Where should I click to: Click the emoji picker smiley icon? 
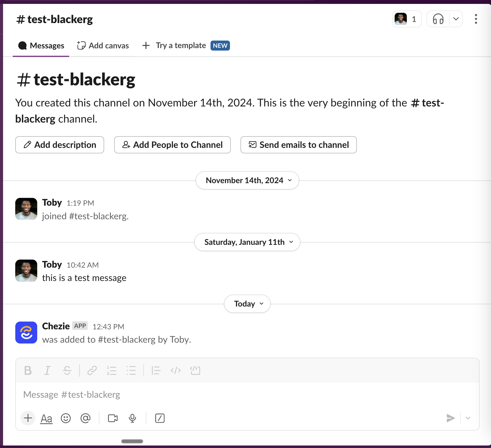(66, 418)
